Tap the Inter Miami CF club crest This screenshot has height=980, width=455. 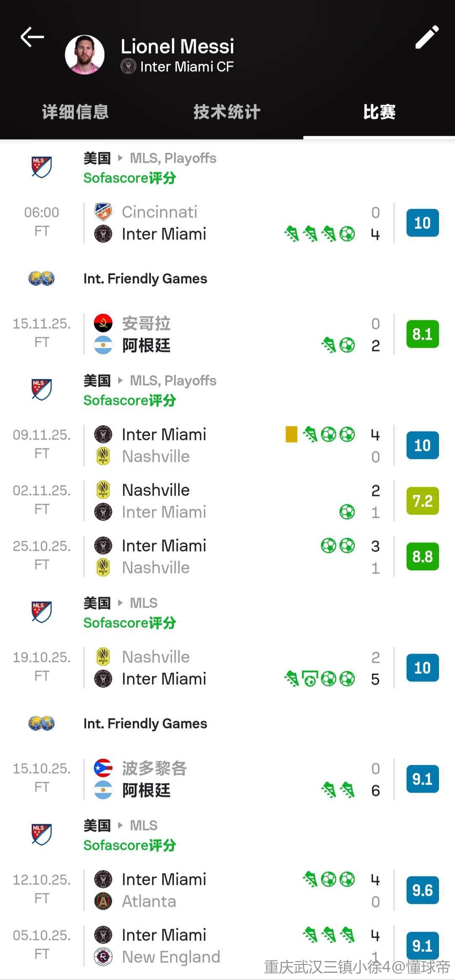[x=128, y=67]
